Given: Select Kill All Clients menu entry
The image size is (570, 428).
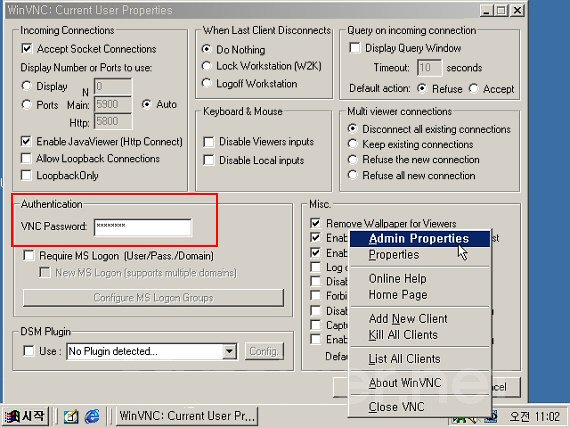Looking at the screenshot, I should point(420,335).
